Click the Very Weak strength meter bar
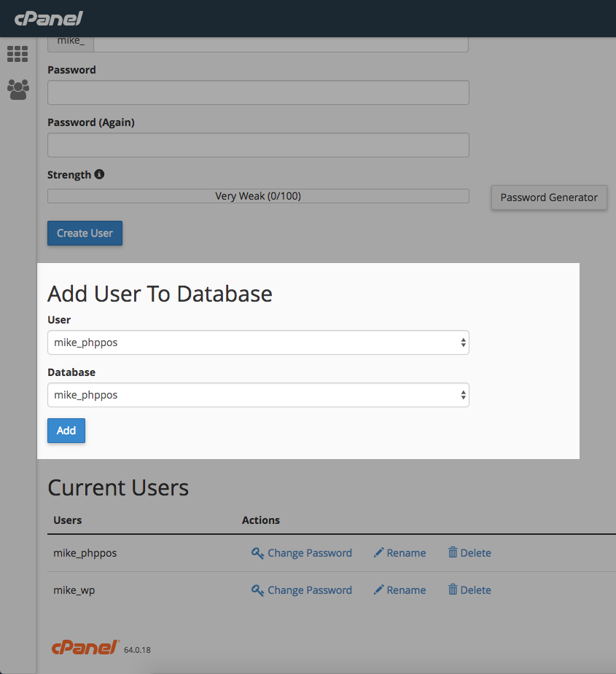Image resolution: width=616 pixels, height=674 pixels. click(258, 196)
